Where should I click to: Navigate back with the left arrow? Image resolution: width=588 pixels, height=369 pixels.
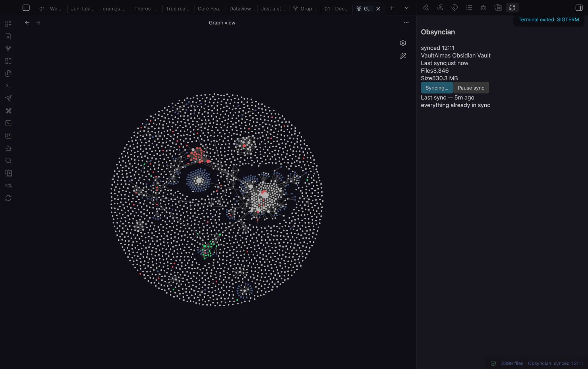coord(27,23)
